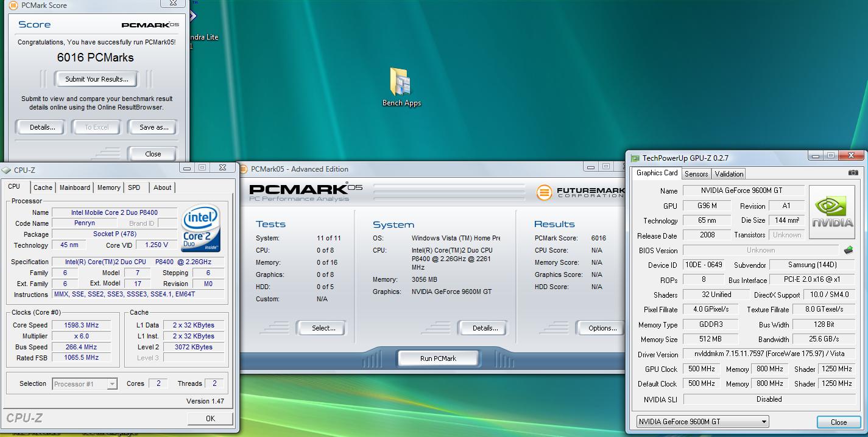
Task: Click the Rated FSB 1065.5 MHz value
Action: tap(81, 358)
